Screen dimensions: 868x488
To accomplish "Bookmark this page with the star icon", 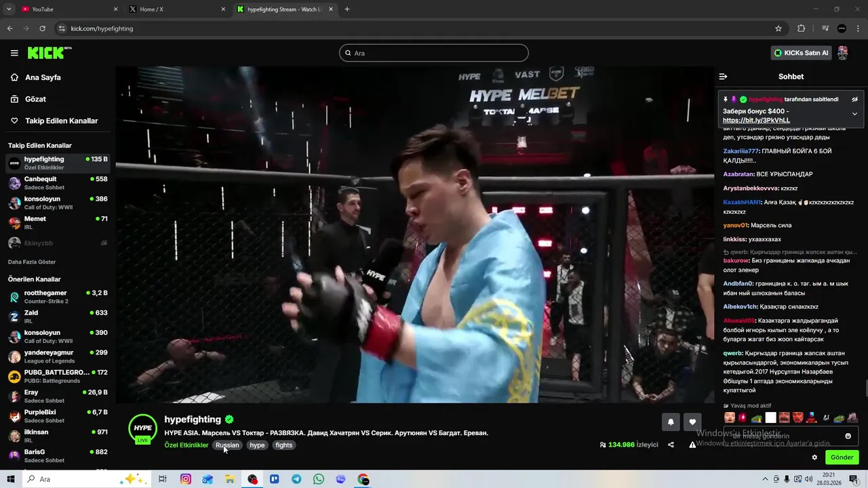I will 778,28.
